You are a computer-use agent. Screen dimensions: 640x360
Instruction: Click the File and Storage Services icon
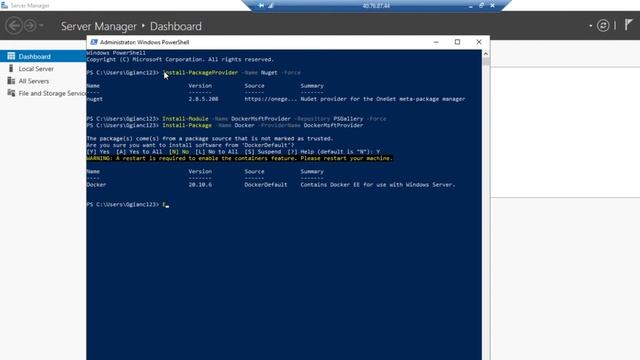coord(11,93)
